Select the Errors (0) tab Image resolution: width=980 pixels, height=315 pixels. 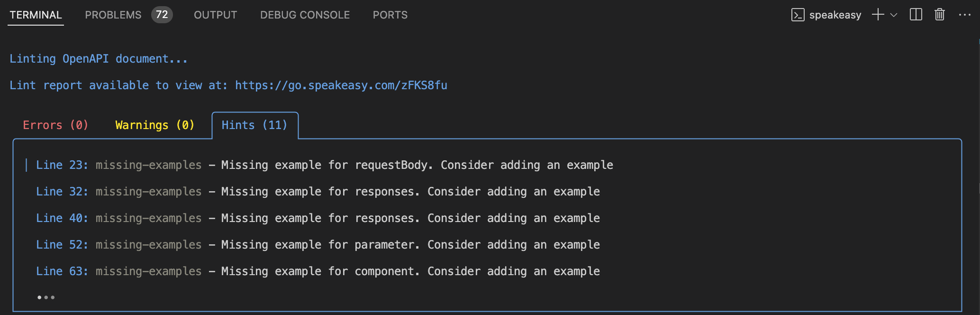(55, 125)
